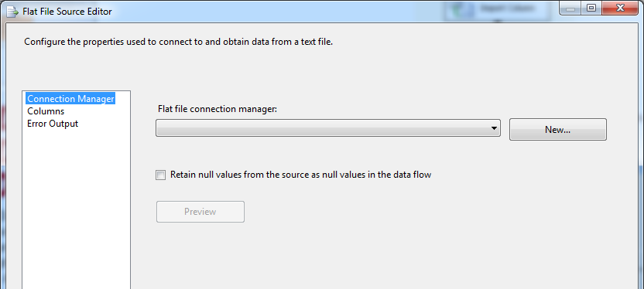Screen dimensions: 644x289
Task: Click the 'Flat File Source Editor' title text
Action: [67, 12]
